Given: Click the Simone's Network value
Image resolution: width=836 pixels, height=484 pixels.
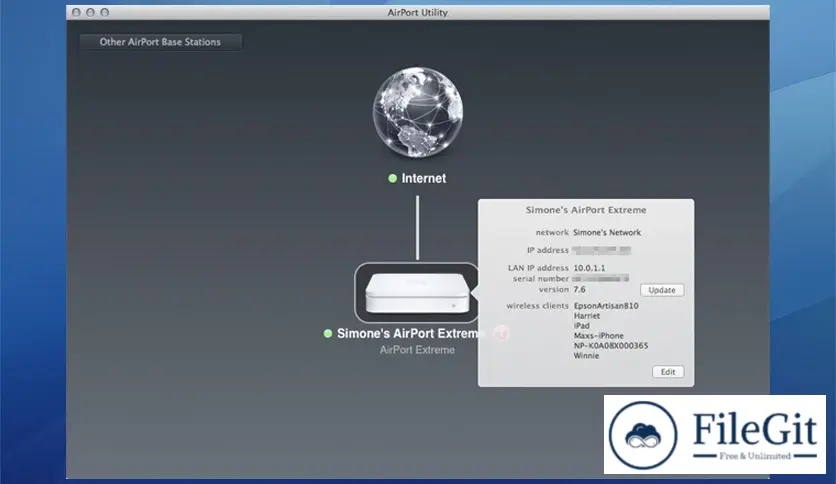Looking at the screenshot, I should coord(607,232).
